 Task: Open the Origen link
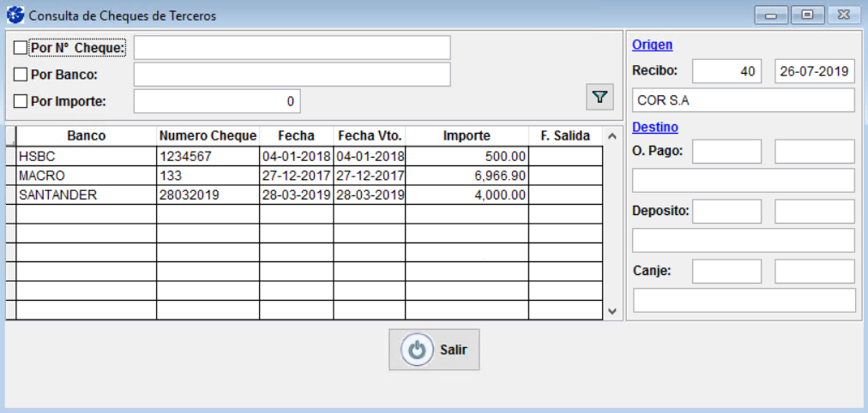pos(652,45)
